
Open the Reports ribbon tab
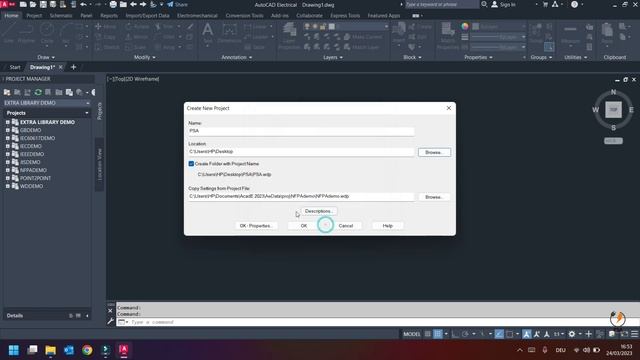tap(109, 16)
